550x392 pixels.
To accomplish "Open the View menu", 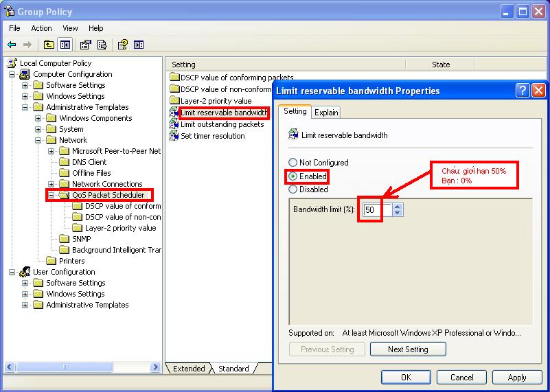I will click(x=70, y=28).
